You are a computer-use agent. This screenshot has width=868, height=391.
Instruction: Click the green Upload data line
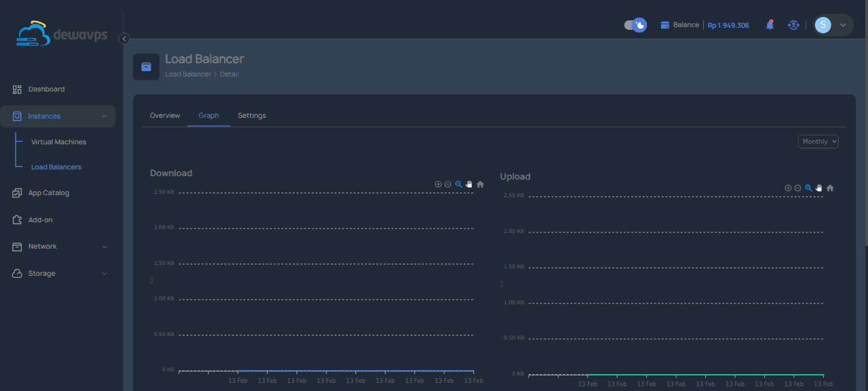click(705, 374)
